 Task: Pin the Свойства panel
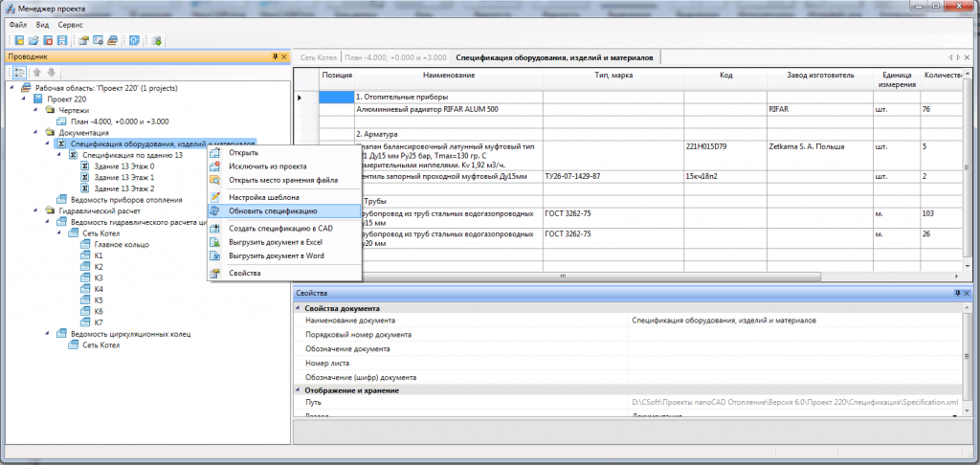pos(957,293)
